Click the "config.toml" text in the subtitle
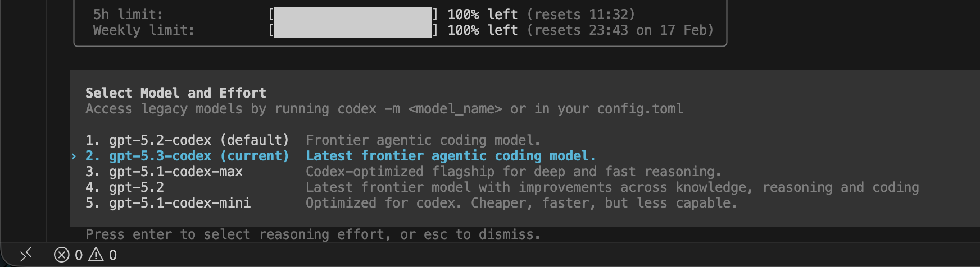The width and height of the screenshot is (980, 267). 640,109
